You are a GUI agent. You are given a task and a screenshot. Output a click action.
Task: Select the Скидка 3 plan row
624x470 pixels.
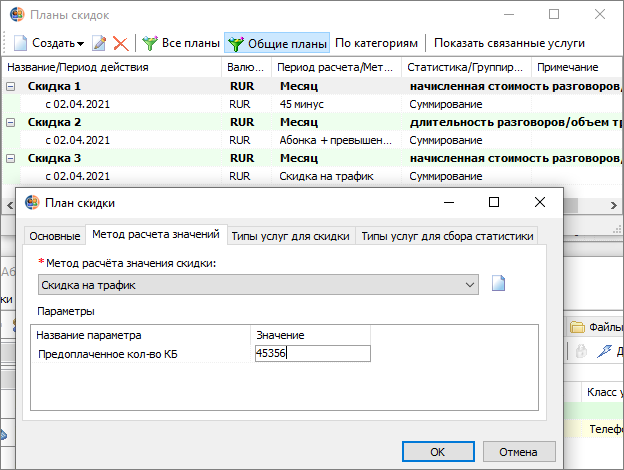313,158
